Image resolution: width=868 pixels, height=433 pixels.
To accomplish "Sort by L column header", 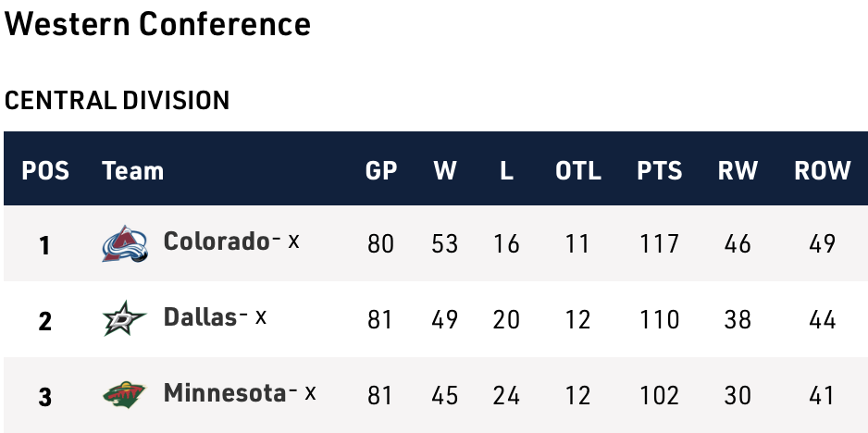I will (x=506, y=170).
